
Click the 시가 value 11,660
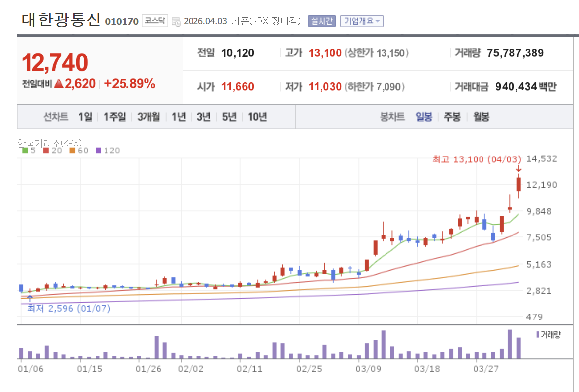point(237,86)
